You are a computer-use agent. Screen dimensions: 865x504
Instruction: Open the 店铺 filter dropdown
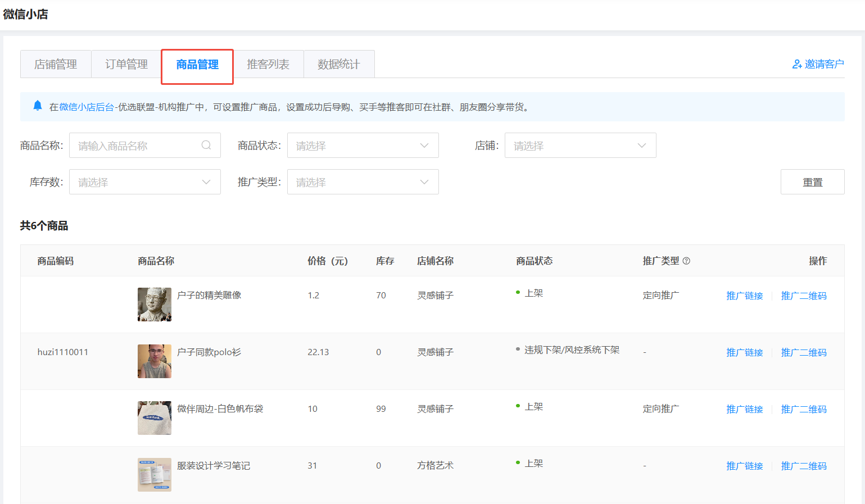[580, 146]
